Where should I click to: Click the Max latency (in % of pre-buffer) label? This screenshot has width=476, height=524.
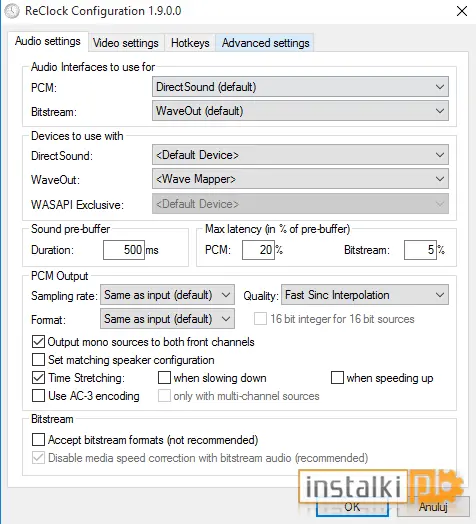coord(277,229)
